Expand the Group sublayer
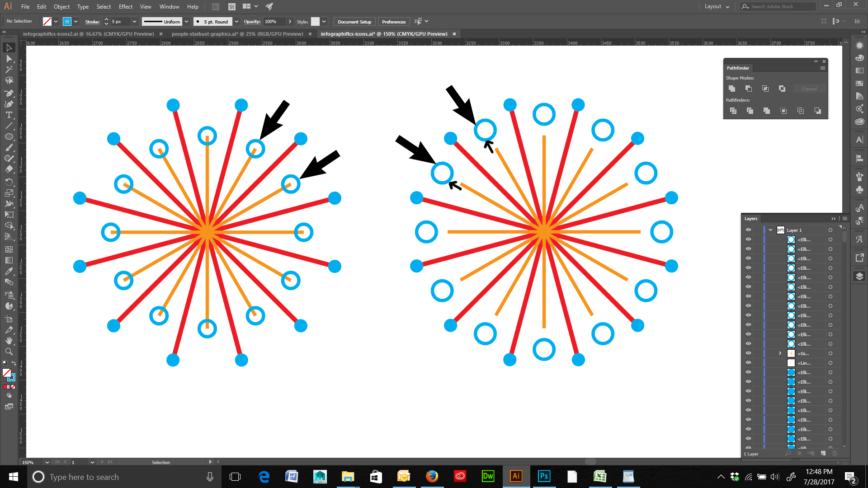This screenshot has width=868, height=488. [x=780, y=353]
